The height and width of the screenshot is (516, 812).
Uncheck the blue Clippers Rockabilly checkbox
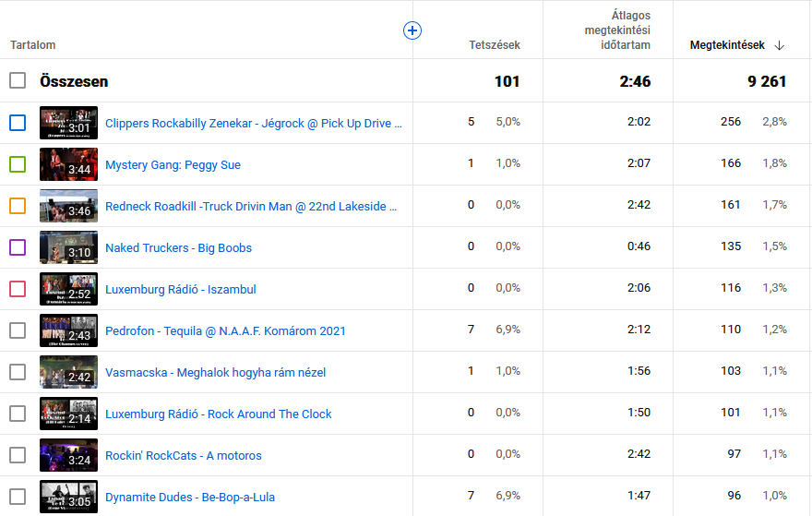[18, 123]
